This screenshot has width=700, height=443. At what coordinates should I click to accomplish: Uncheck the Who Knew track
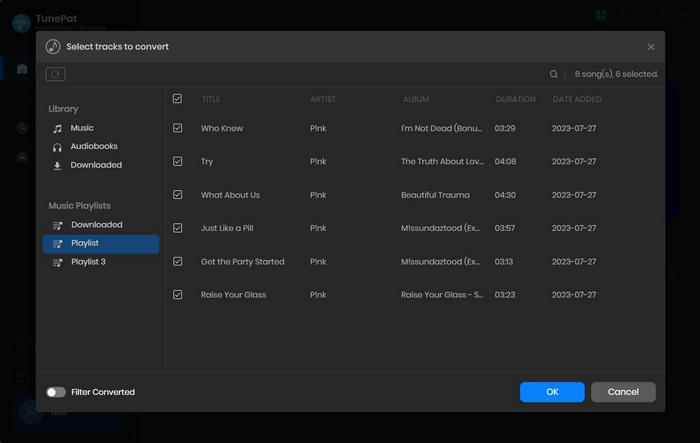pos(177,128)
